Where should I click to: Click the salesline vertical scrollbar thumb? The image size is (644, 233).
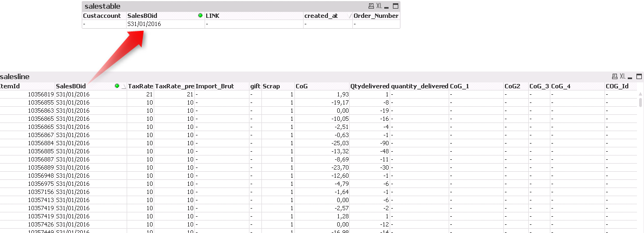(640, 102)
